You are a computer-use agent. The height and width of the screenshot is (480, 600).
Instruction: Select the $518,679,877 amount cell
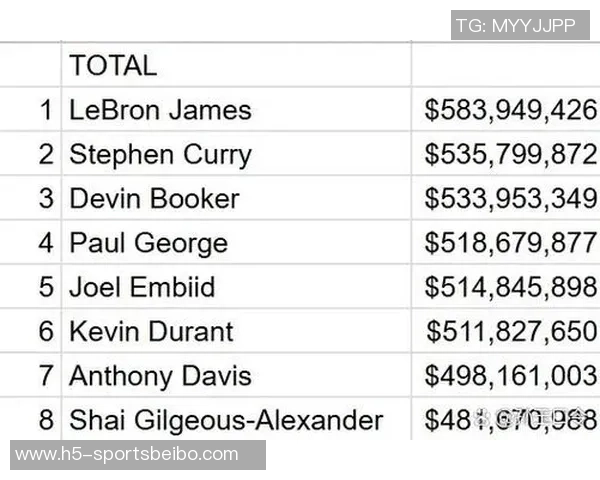[510, 243]
